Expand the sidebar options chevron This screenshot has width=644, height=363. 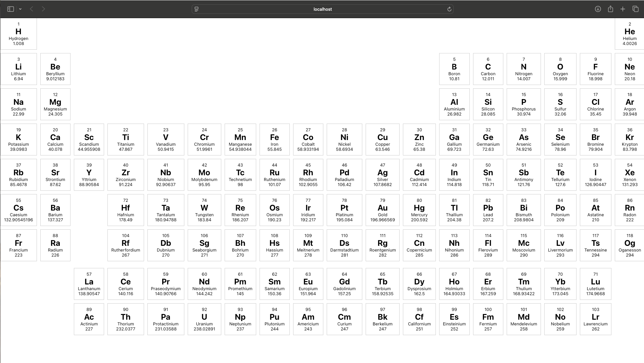tap(20, 9)
